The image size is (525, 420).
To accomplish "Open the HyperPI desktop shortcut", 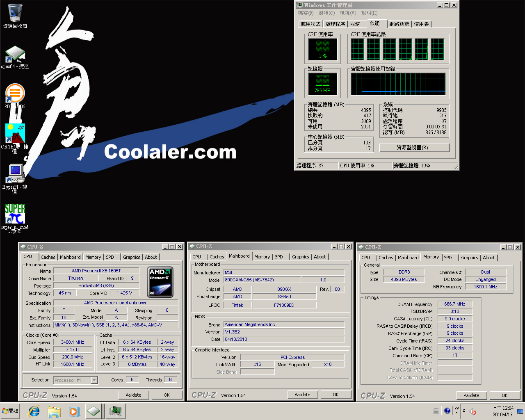I will [x=15, y=178].
